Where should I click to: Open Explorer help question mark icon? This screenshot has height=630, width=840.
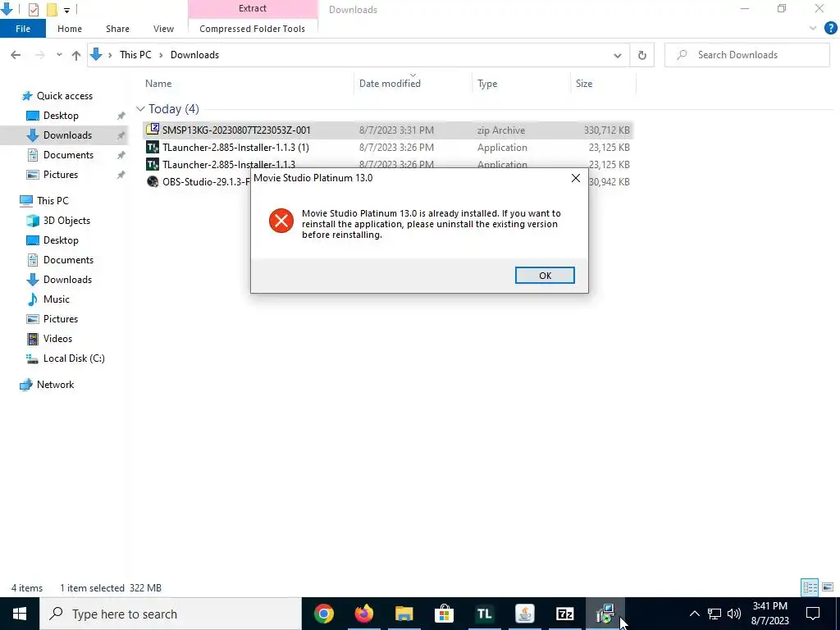pyautogui.click(x=830, y=29)
